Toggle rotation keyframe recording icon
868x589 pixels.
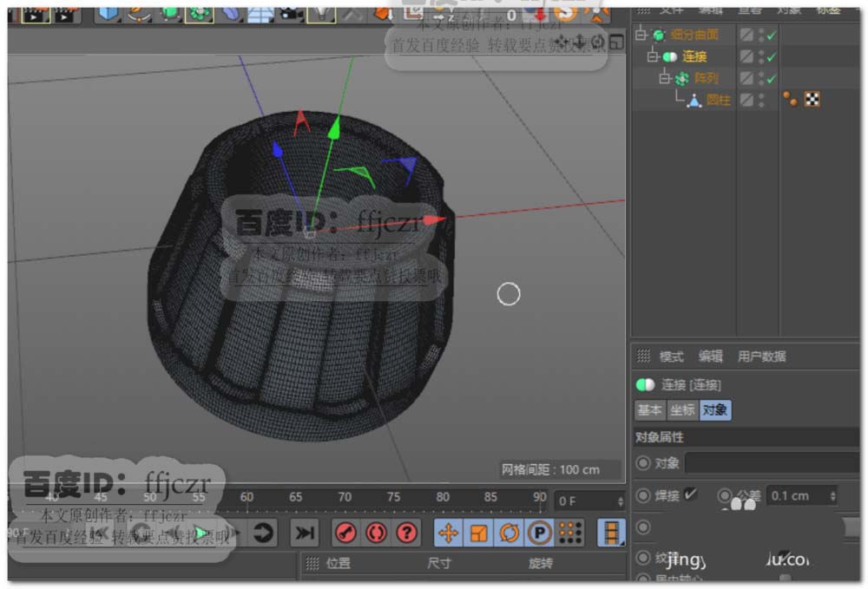[509, 533]
